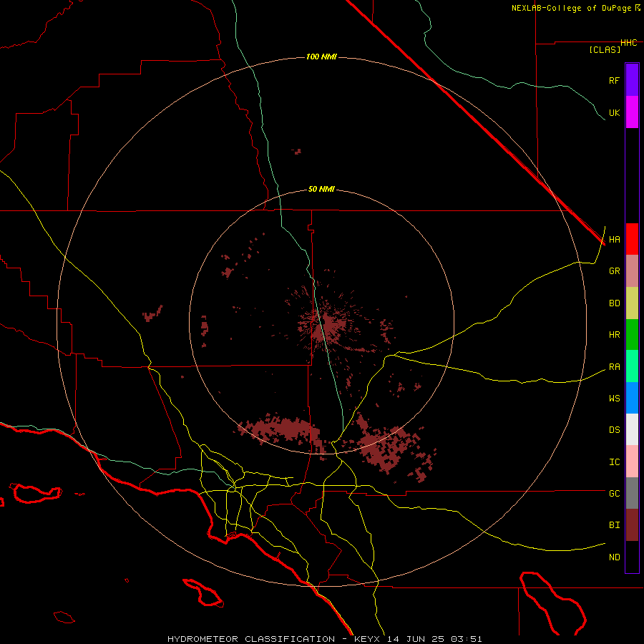Pick the mint green RA legend swatch
Image resolution: width=644 pixels, height=644 pixels.
pos(632,366)
